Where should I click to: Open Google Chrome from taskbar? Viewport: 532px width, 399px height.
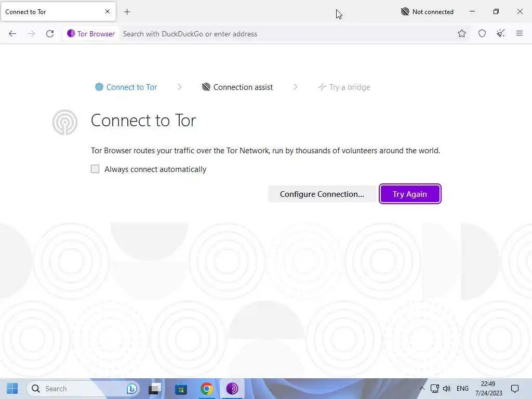click(207, 389)
